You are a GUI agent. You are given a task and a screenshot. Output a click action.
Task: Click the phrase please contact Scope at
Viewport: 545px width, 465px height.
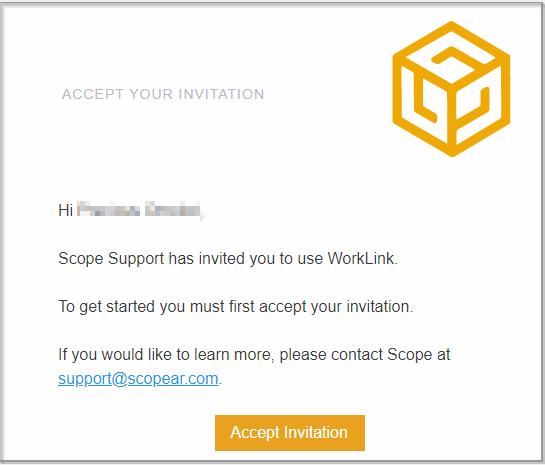click(365, 355)
